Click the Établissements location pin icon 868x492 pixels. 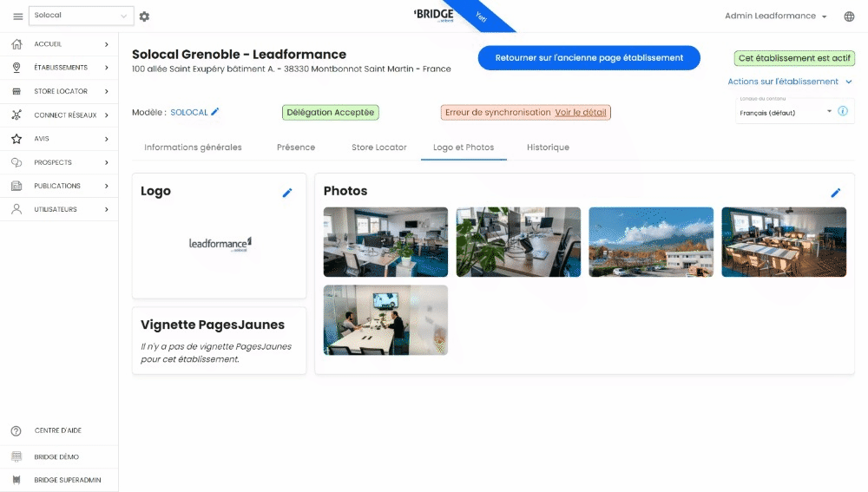(x=16, y=68)
